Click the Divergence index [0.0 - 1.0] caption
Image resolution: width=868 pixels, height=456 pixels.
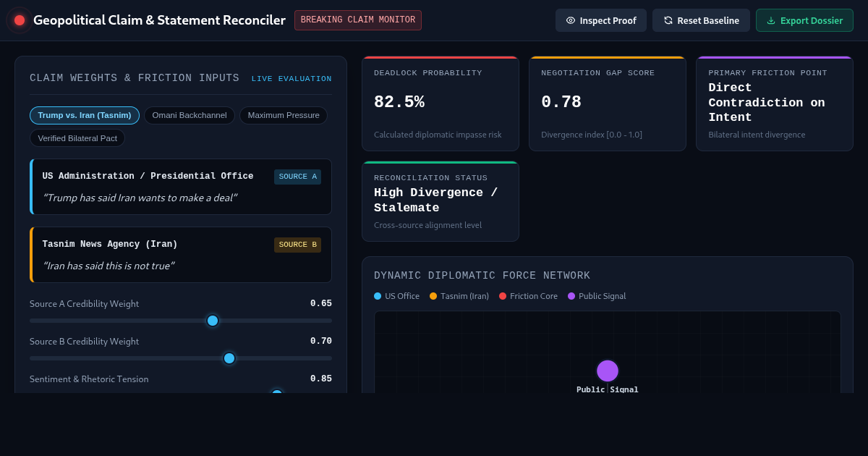[592, 135]
